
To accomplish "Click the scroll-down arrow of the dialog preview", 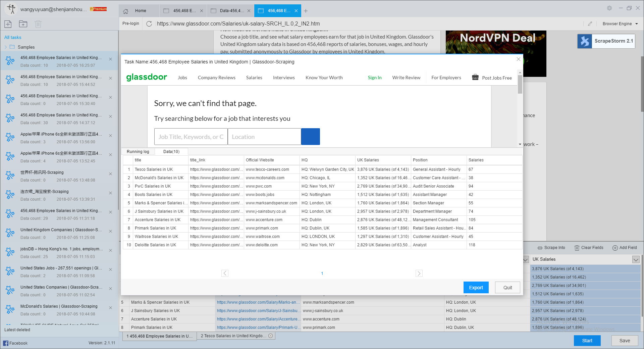I will [520, 144].
